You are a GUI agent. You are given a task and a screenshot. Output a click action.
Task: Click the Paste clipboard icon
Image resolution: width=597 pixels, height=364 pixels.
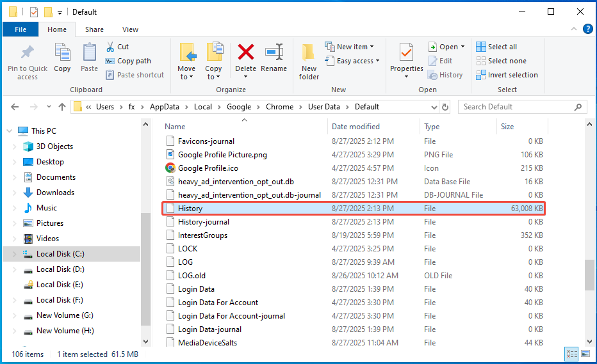click(90, 52)
